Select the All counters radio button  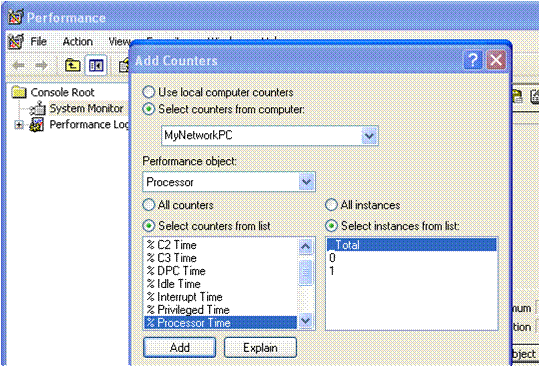coord(148,205)
